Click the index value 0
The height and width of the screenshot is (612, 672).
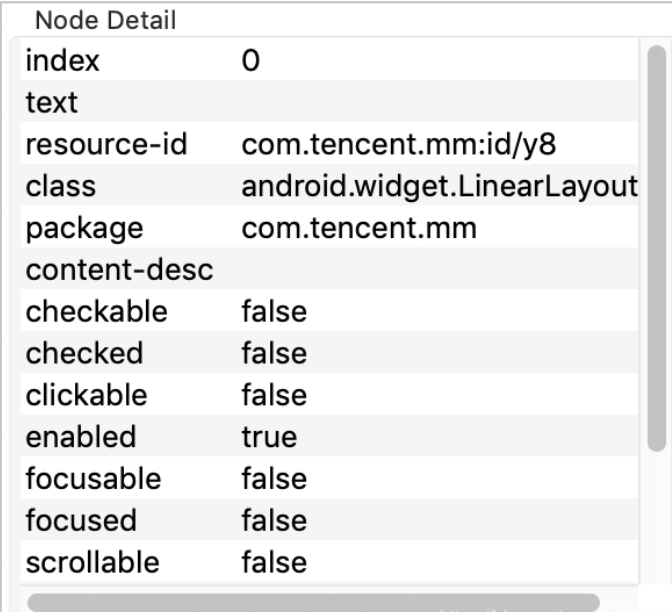(x=251, y=61)
